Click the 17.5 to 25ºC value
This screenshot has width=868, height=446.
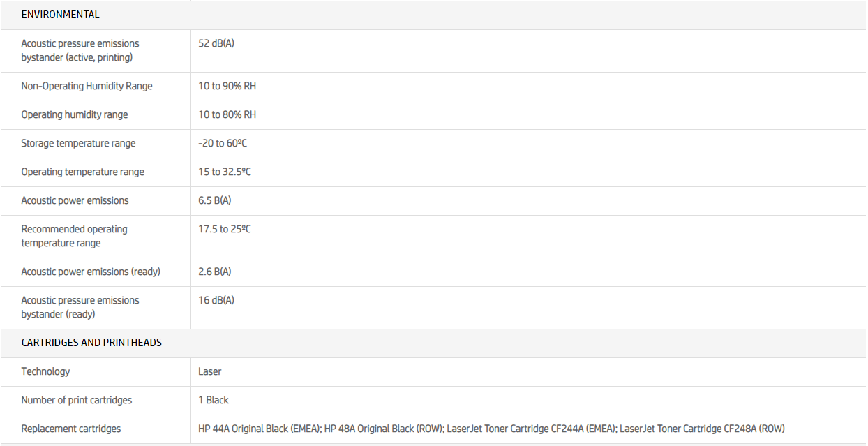225,229
